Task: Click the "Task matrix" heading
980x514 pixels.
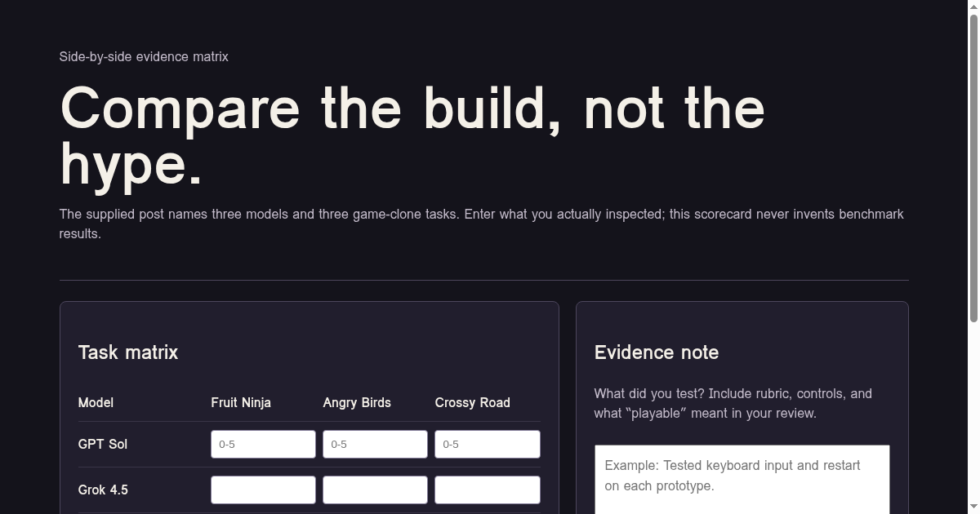Action: point(128,352)
